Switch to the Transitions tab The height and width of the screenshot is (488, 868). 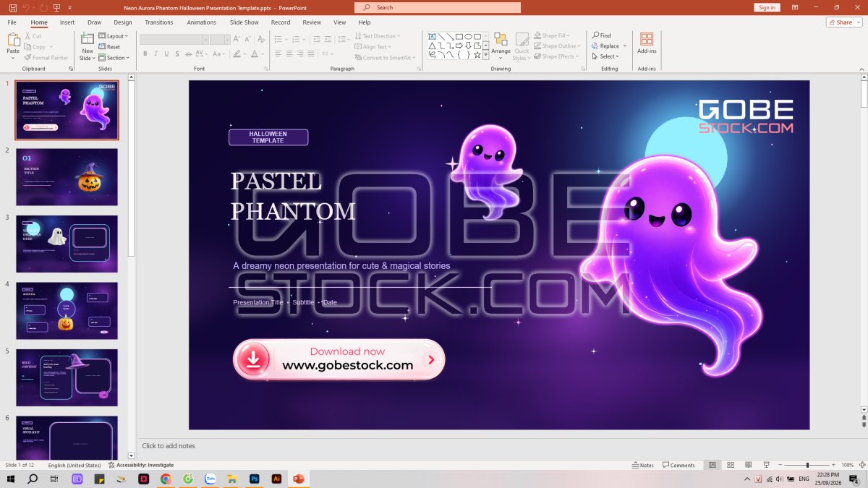pos(159,22)
